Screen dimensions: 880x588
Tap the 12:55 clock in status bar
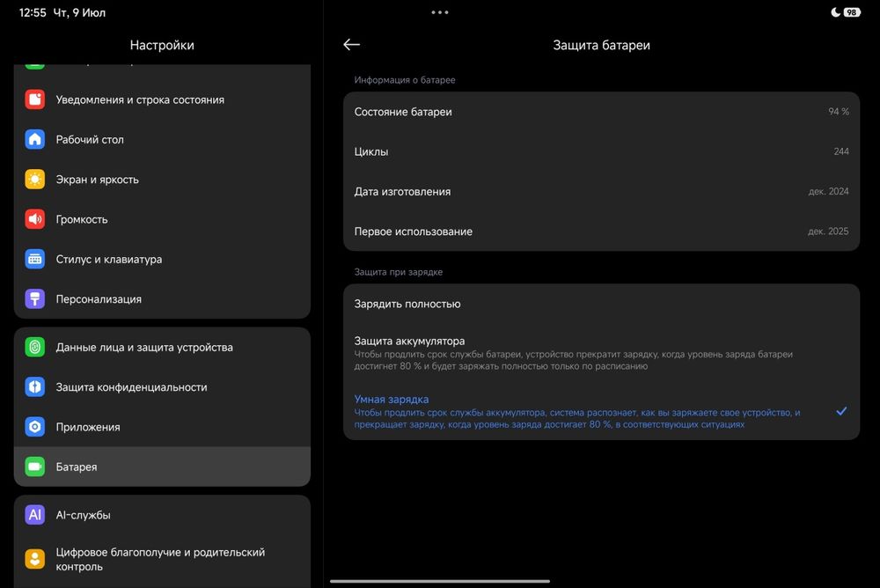33,12
